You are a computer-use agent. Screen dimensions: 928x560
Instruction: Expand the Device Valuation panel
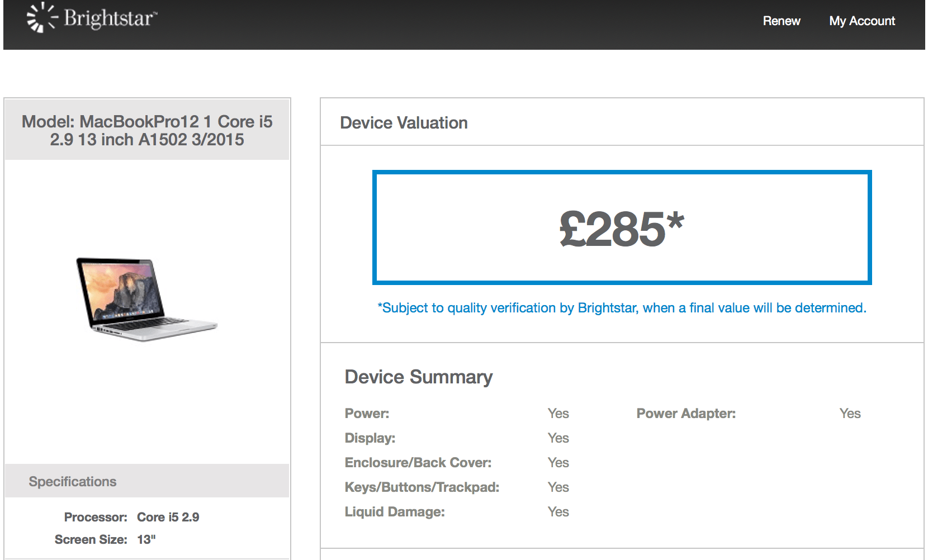pos(404,123)
